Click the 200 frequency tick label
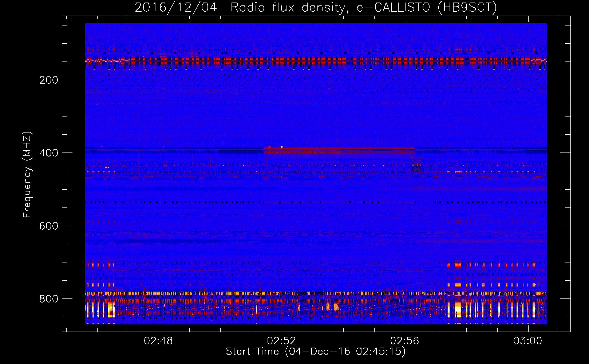 (49, 80)
